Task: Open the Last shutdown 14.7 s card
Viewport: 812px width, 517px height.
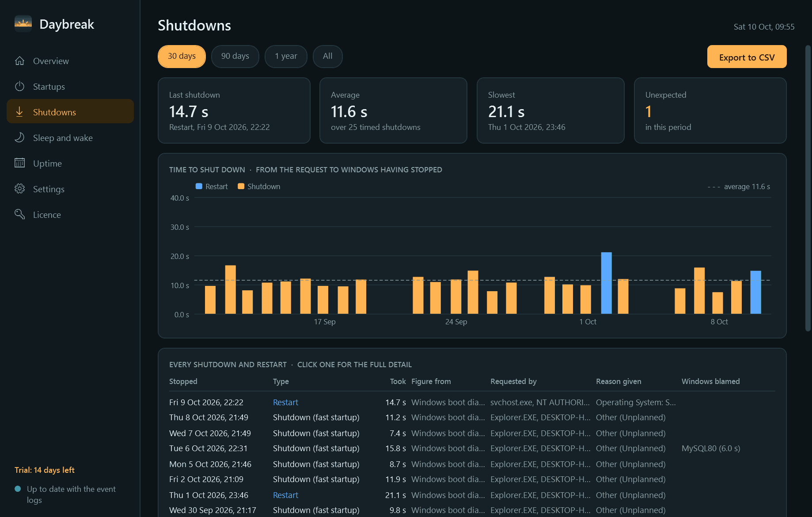Action: [234, 110]
